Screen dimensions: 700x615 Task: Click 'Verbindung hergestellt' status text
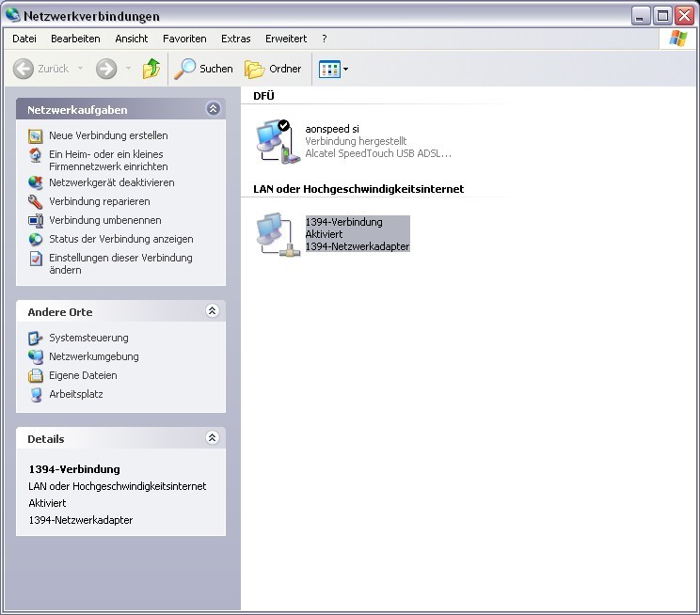pyautogui.click(x=356, y=141)
